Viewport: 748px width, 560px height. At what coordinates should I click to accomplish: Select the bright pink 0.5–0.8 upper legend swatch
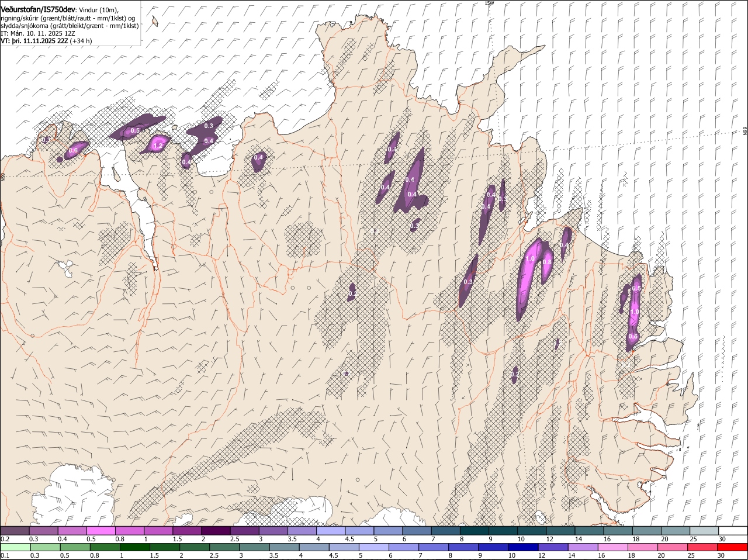pos(101,531)
